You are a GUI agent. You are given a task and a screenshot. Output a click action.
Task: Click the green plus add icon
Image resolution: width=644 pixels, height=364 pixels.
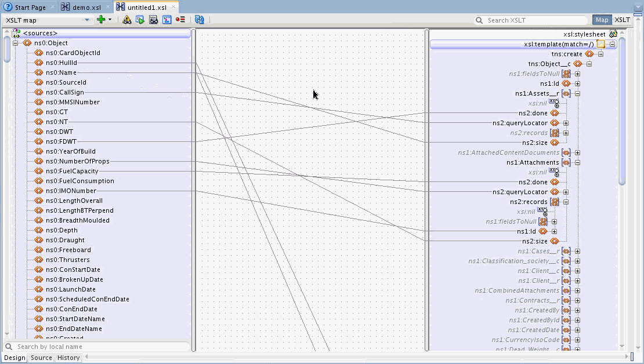tap(101, 19)
